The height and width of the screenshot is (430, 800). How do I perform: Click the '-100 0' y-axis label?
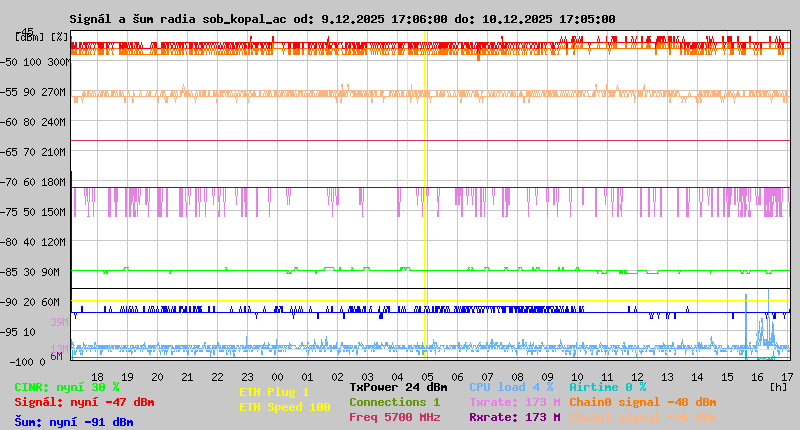click(x=28, y=362)
